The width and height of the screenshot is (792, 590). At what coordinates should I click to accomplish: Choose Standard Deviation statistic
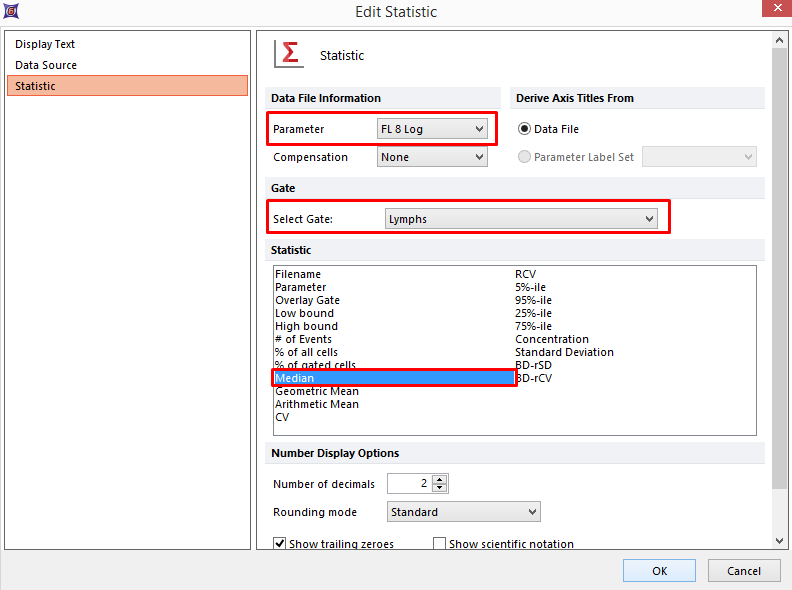pyautogui.click(x=564, y=352)
